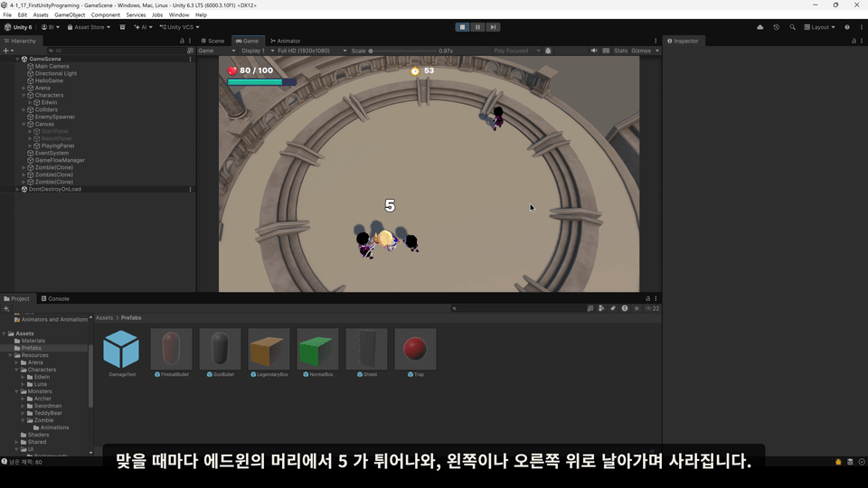
Task: Click the Hierarchy search field
Action: pos(118,51)
